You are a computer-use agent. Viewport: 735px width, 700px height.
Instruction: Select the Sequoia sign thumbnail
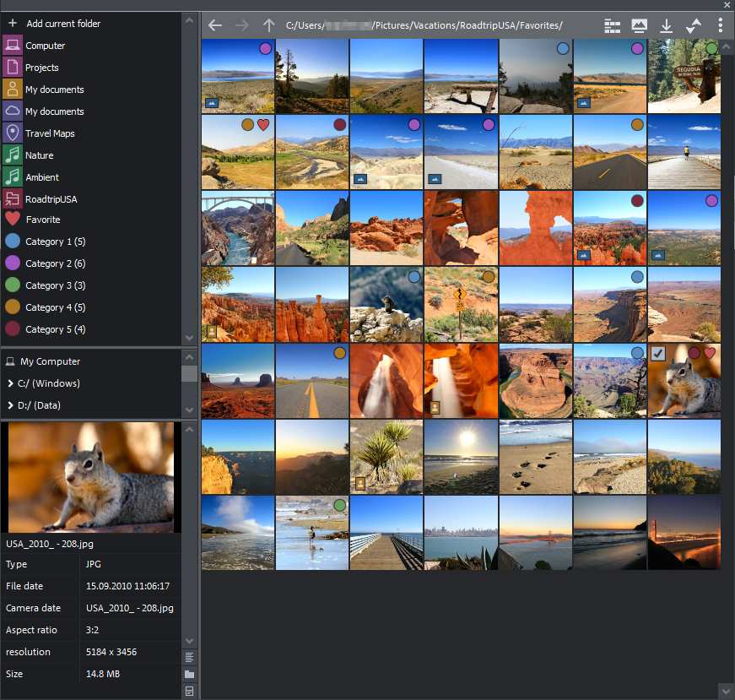point(684,76)
